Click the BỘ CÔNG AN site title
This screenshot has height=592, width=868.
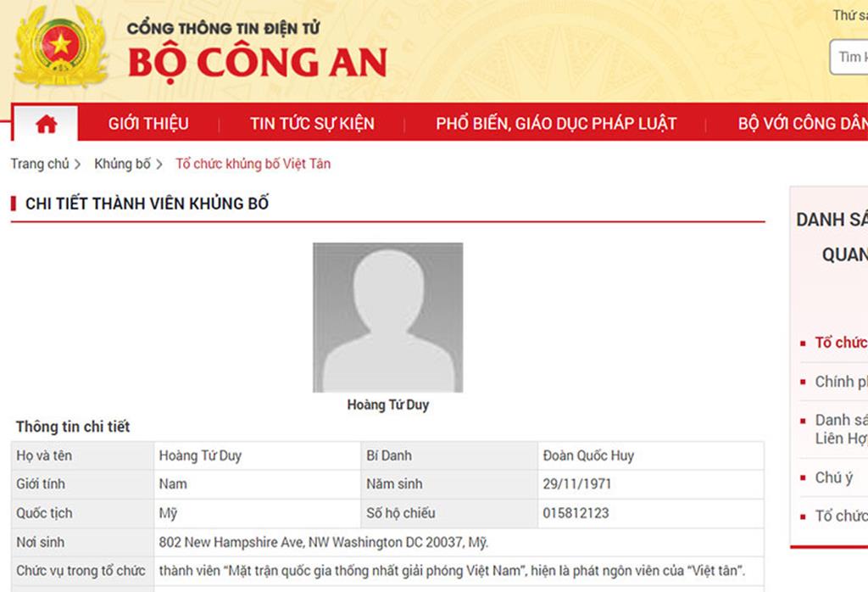point(258,63)
